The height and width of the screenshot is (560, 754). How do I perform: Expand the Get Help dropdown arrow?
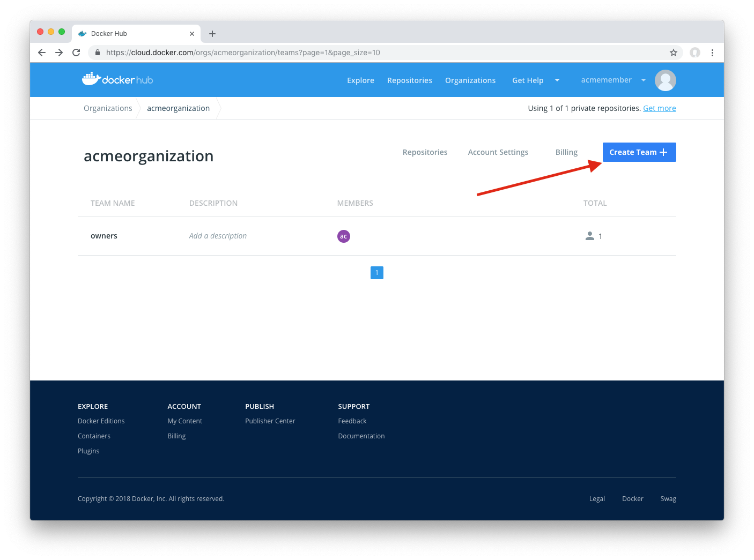(557, 80)
